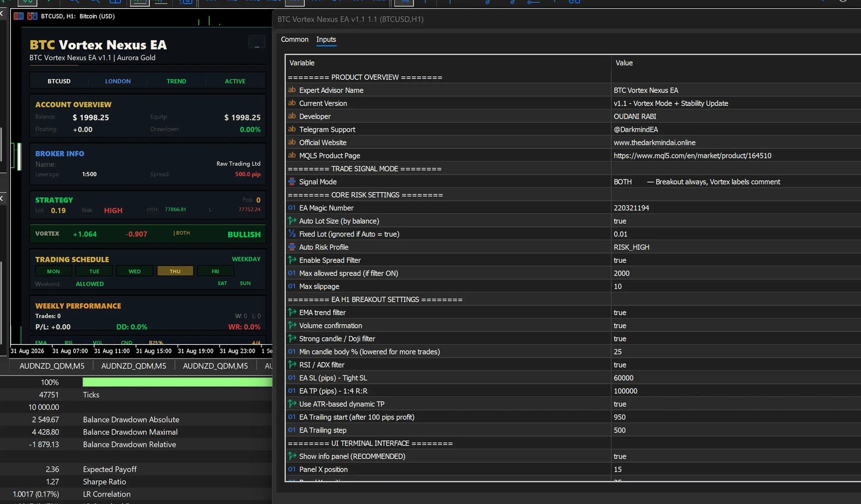Change the Enable Spread Filter true value
This screenshot has width=861, height=504.
736,260
